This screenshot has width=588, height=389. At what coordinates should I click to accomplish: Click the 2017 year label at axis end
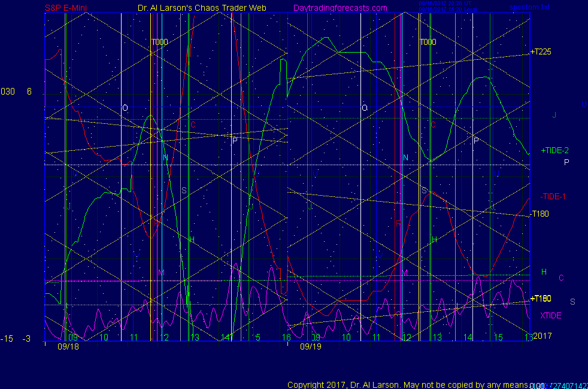click(542, 336)
